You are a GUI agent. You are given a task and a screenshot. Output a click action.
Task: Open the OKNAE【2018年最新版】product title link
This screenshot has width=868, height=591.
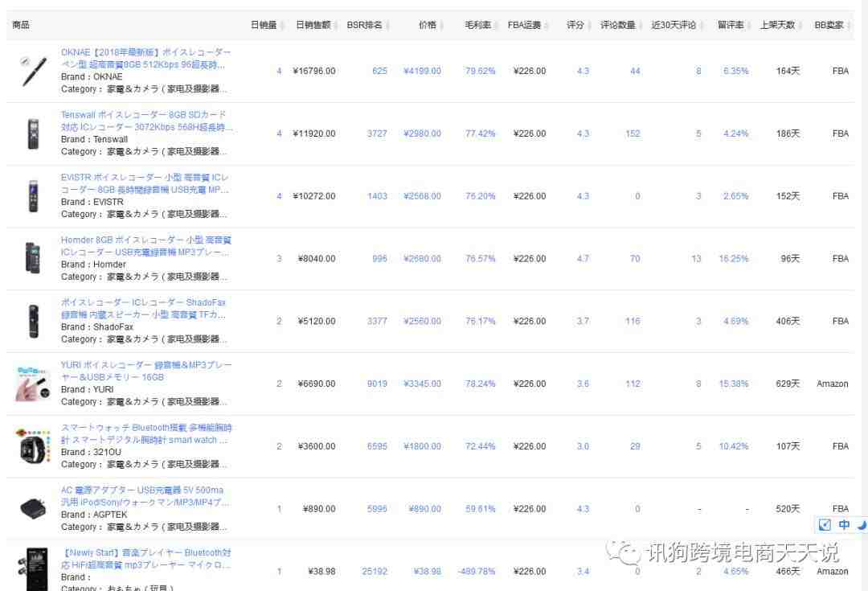pyautogui.click(x=145, y=58)
